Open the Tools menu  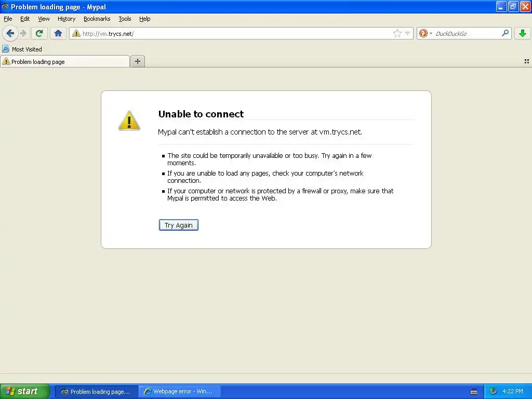[125, 19]
